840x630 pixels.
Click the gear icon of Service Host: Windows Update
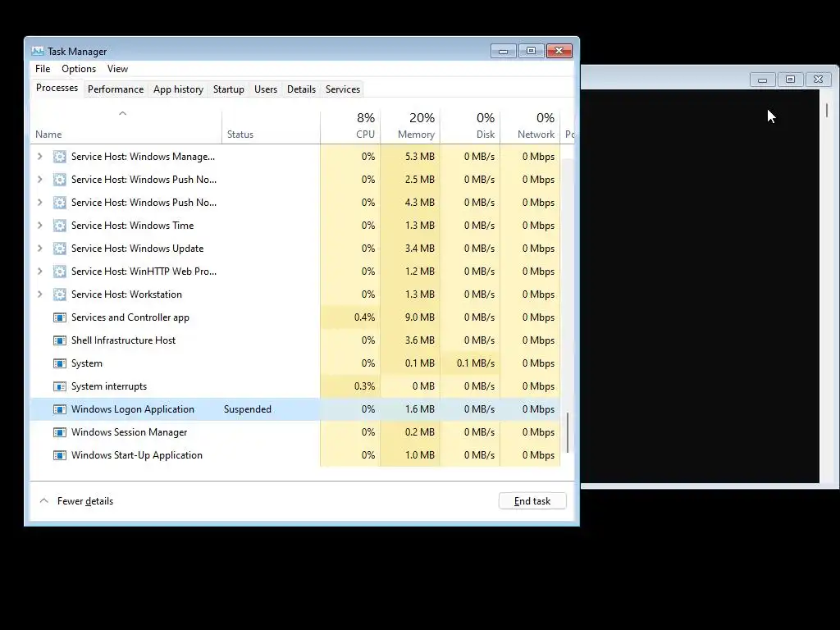pyautogui.click(x=59, y=249)
